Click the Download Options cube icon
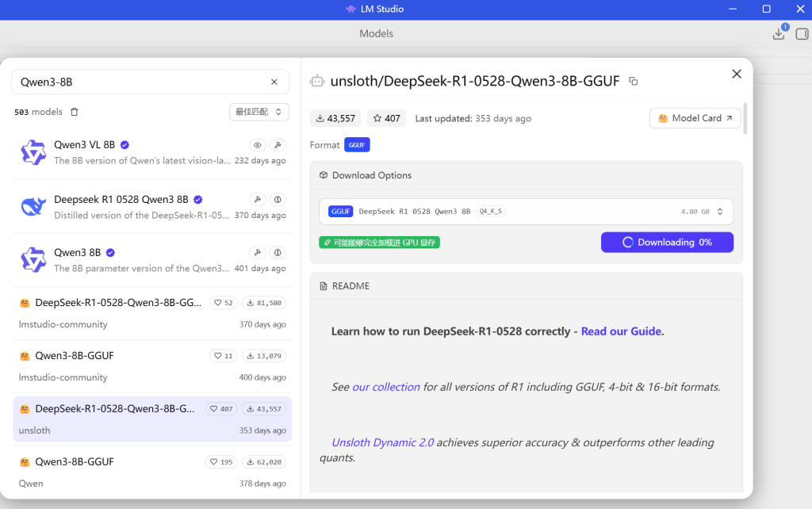Viewport: 812px width, 509px height. (324, 175)
